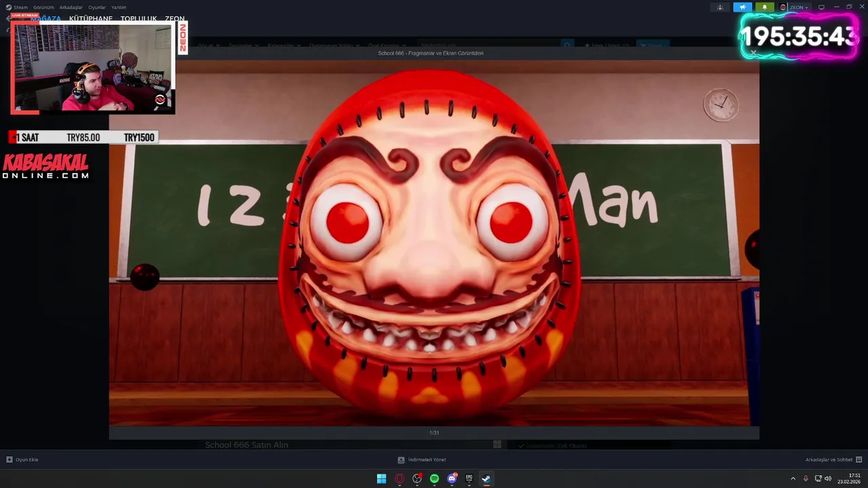This screenshot has height=488, width=868.
Task: Click the download icon beside İndirmeleri Yönet
Action: click(x=401, y=460)
